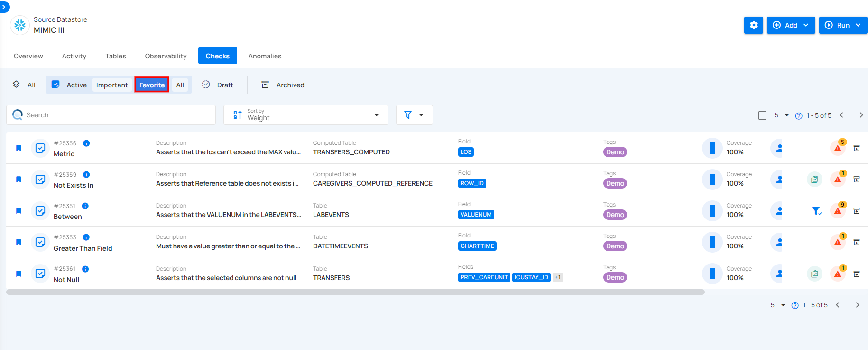Archive the Not Exists In check

[x=857, y=179]
